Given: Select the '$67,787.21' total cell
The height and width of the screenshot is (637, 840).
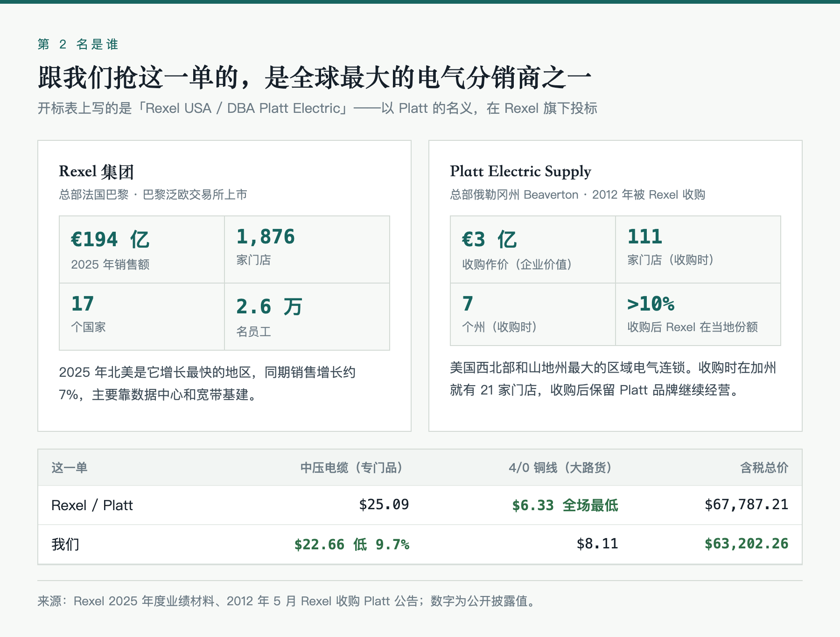Looking at the screenshot, I should (x=746, y=504).
